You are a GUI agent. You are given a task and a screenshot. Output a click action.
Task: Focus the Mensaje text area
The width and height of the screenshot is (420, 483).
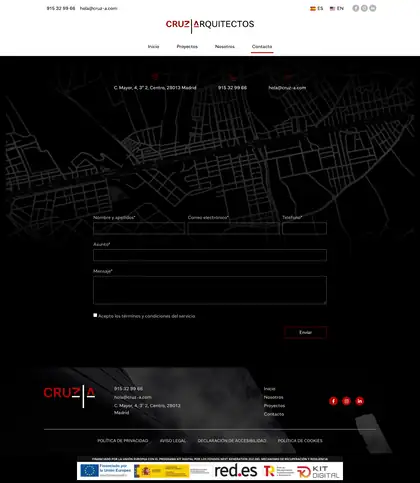210,290
